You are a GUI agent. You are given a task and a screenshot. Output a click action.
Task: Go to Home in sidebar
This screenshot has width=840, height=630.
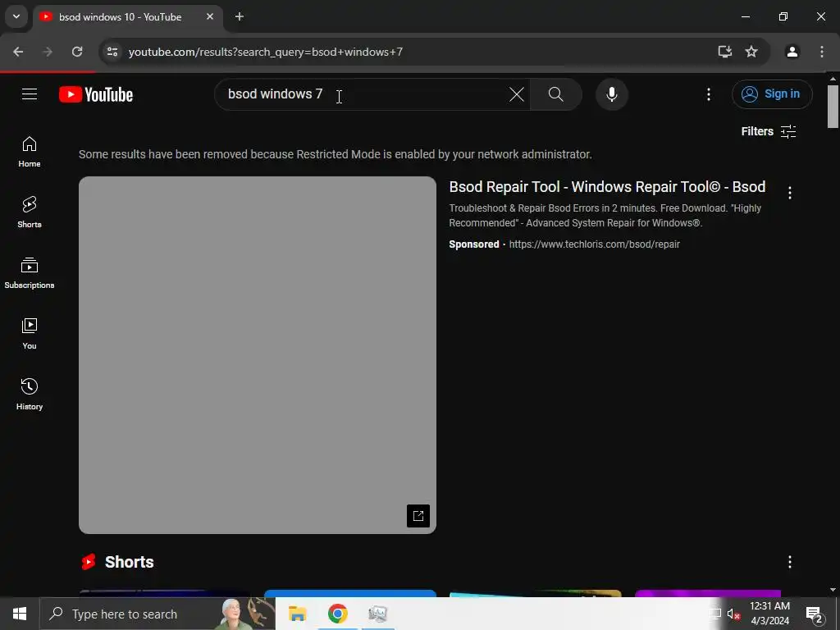point(30,152)
